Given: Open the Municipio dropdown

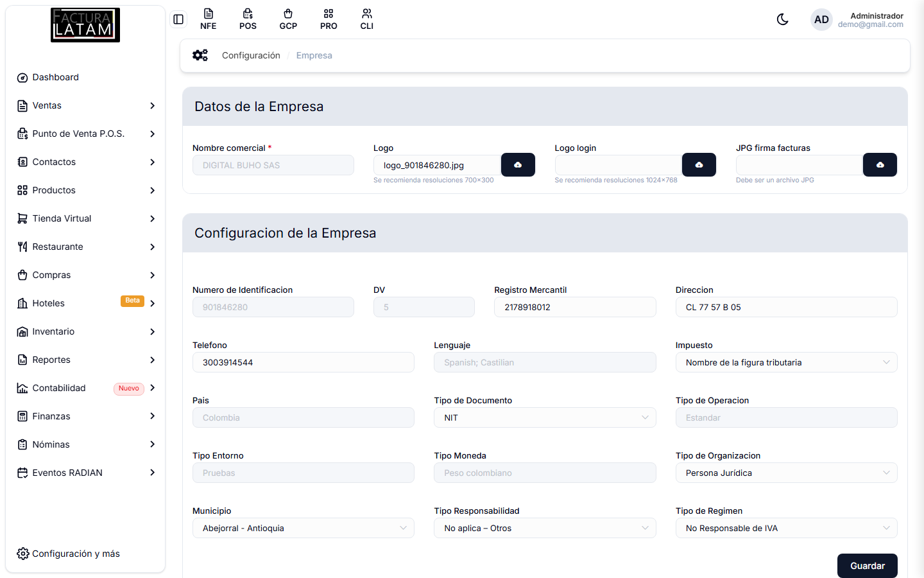Looking at the screenshot, I should click(304, 528).
